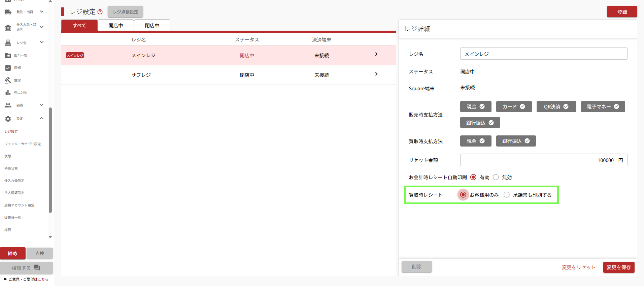Toggle the QR決済 payment method chip
This screenshot has height=287, width=644.
556,106
